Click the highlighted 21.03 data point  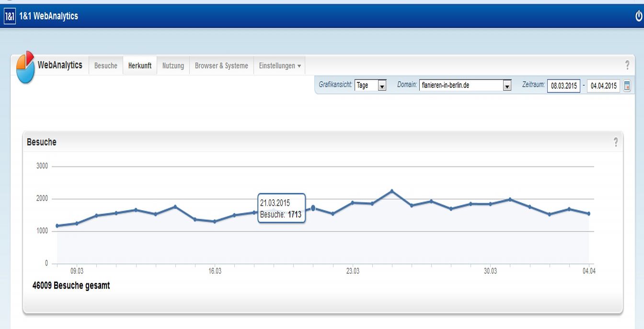(x=313, y=208)
